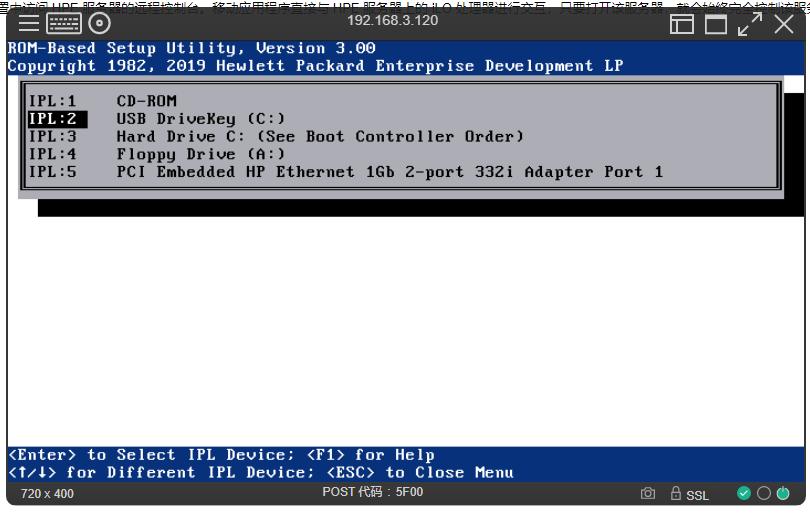The width and height of the screenshot is (810, 513).
Task: Select IPL:3 Hard Drive C: entry
Action: coord(276,136)
